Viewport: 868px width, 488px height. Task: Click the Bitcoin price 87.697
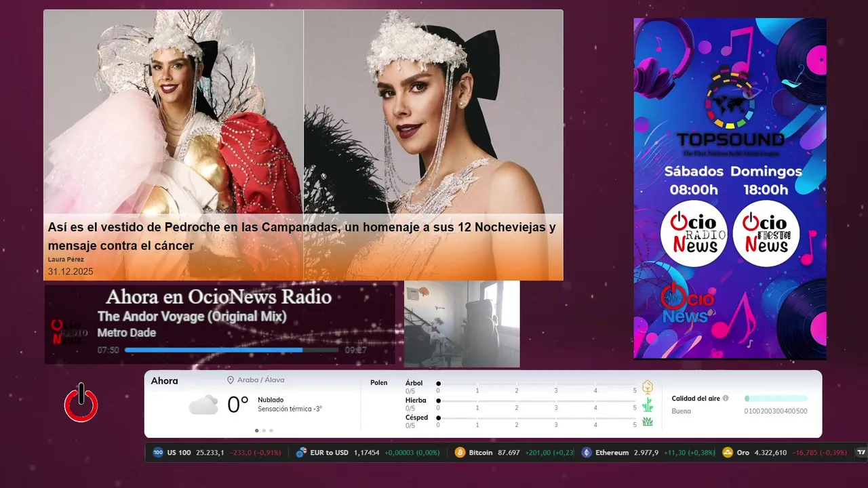(509, 452)
